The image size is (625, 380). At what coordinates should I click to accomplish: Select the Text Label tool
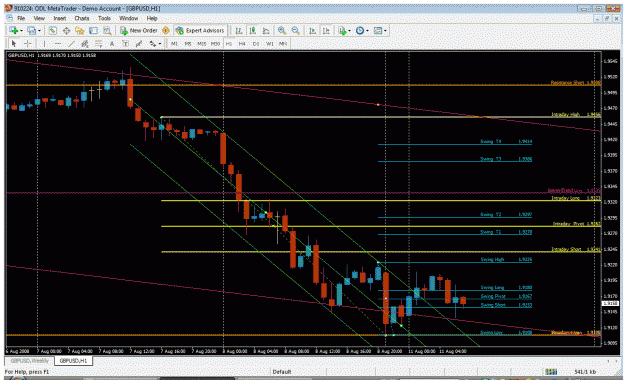pyautogui.click(x=125, y=43)
